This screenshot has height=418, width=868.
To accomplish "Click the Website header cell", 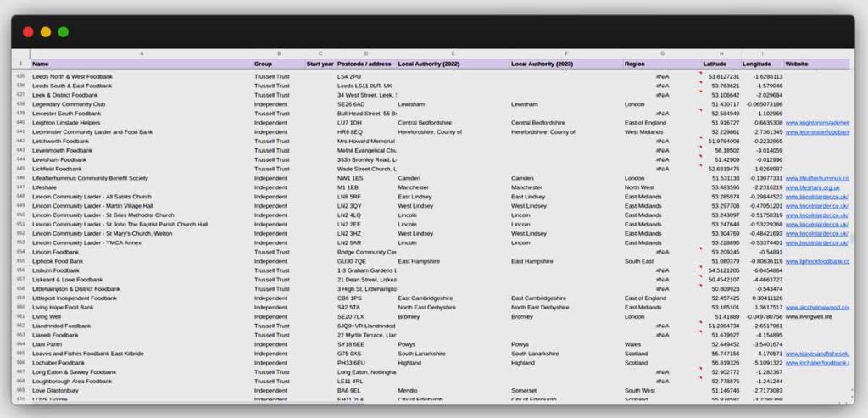I will click(x=816, y=64).
